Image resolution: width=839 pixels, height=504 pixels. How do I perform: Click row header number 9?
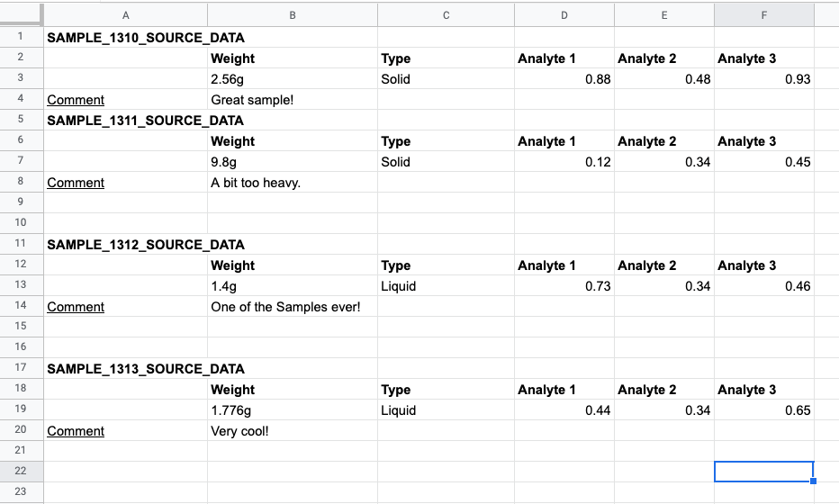(21, 203)
